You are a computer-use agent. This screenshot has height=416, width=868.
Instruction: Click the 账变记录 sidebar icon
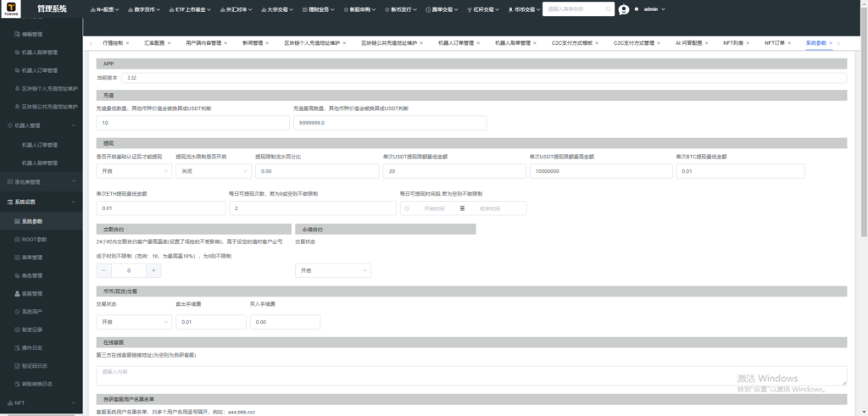[17, 330]
